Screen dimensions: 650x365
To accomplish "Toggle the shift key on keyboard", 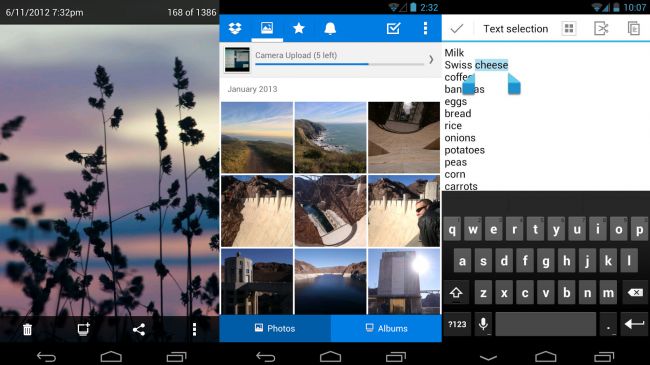I will coord(456,293).
